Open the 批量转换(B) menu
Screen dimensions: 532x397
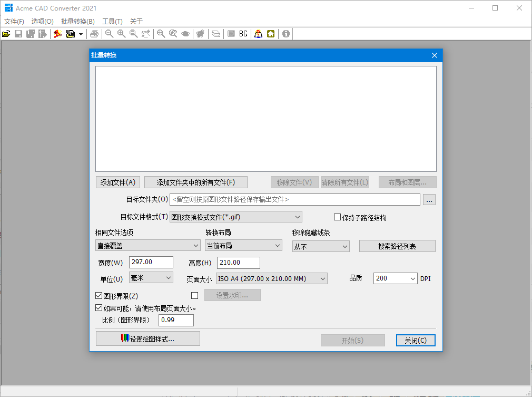[x=77, y=21]
